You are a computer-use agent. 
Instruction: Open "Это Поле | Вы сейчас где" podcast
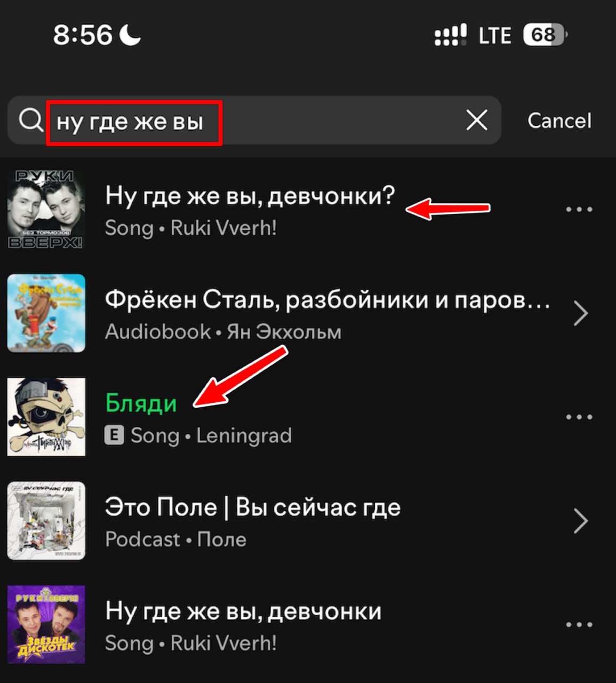253,507
